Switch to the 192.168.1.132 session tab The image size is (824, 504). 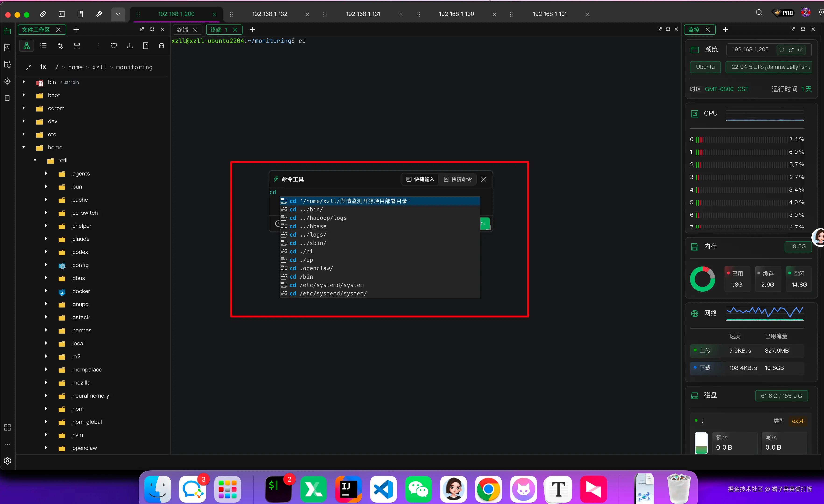tap(270, 14)
